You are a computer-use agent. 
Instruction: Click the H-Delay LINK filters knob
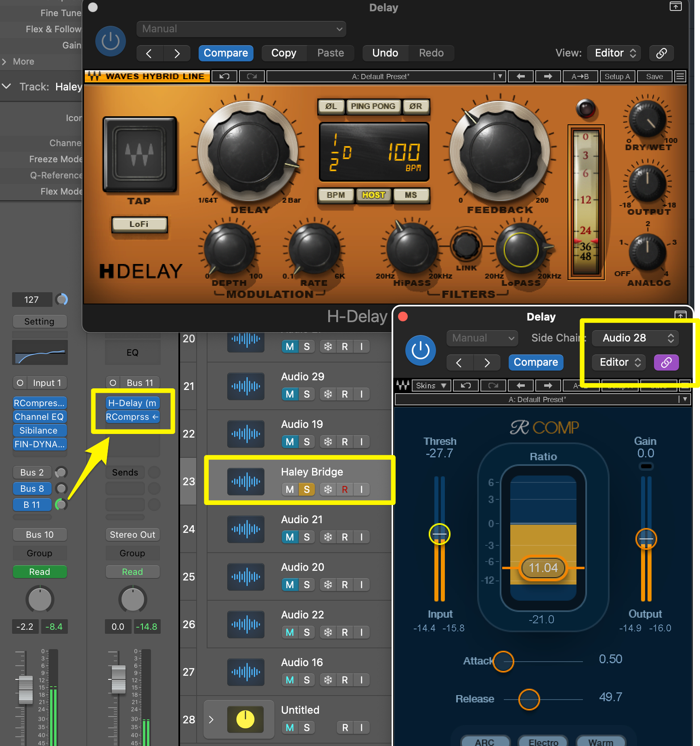click(x=465, y=245)
